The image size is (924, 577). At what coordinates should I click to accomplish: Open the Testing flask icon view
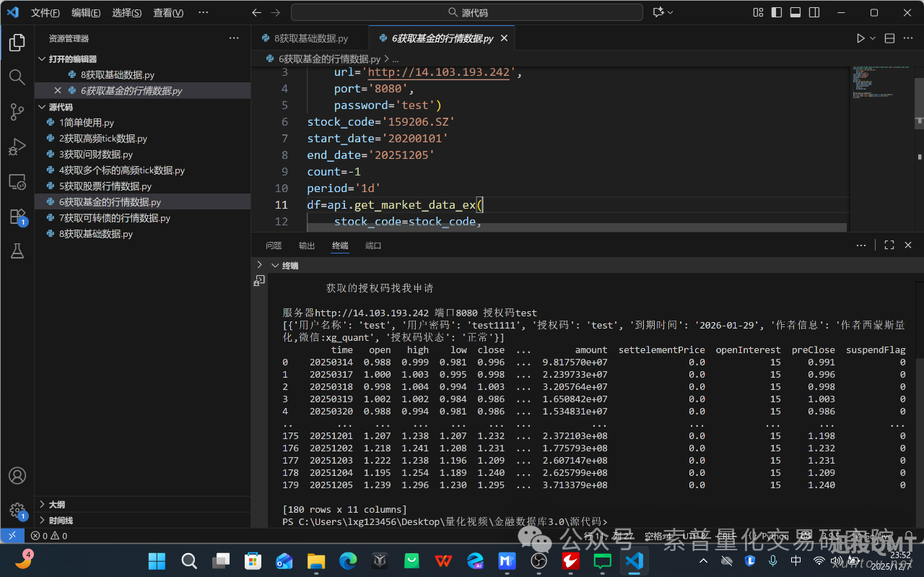17,251
